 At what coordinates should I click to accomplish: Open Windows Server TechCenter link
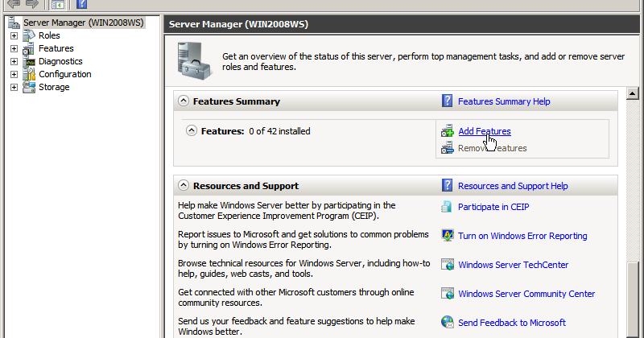514,265
